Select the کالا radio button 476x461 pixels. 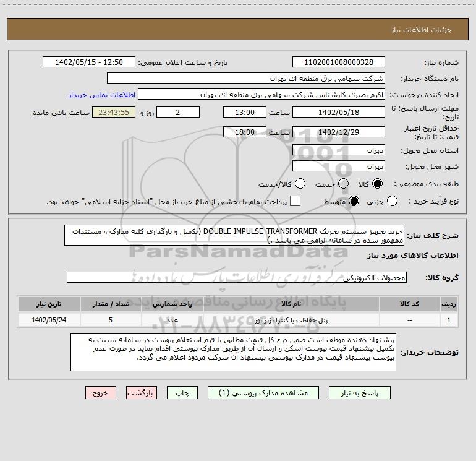point(377,184)
